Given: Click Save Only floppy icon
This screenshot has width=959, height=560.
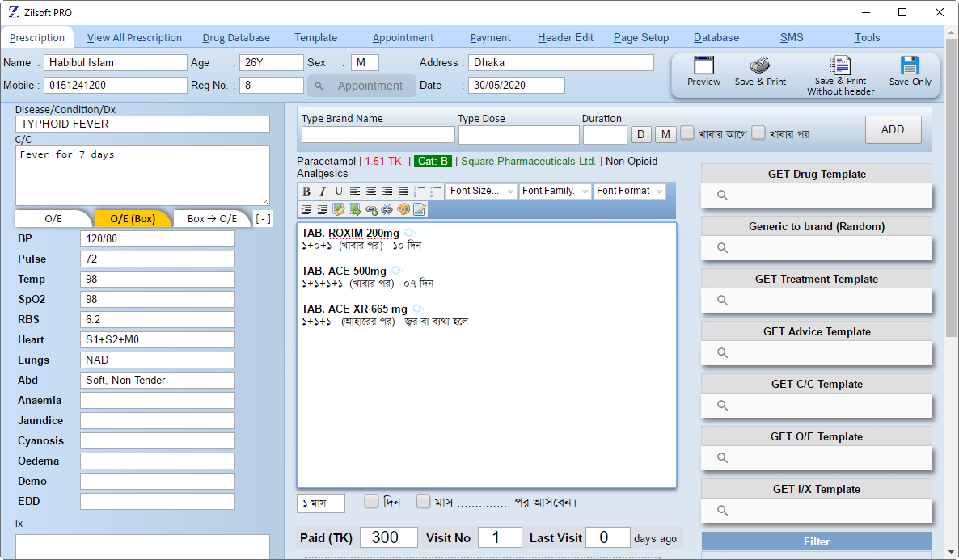Looking at the screenshot, I should (910, 65).
